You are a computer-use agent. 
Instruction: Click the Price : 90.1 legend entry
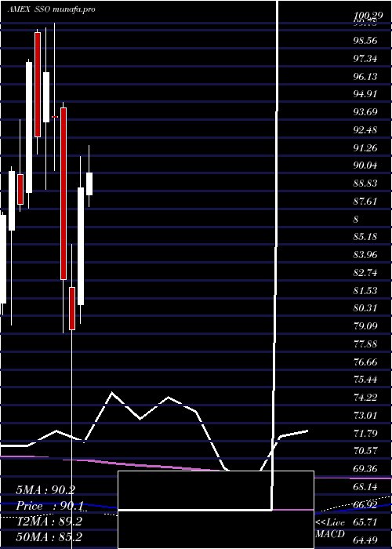tap(49, 506)
